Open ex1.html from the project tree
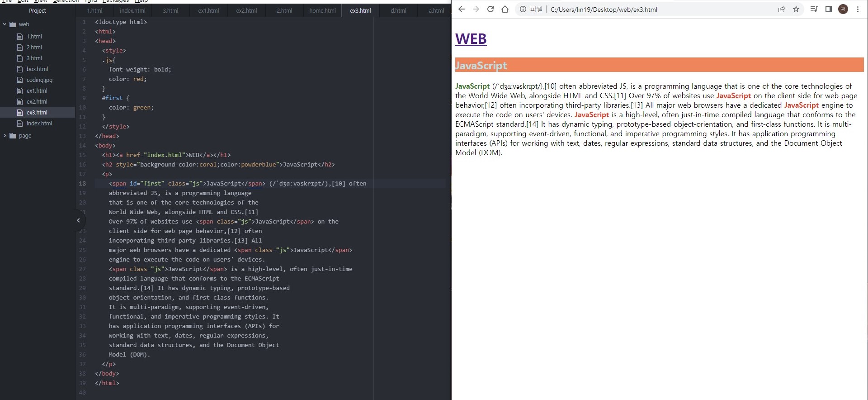The height and width of the screenshot is (400, 868). (x=37, y=90)
